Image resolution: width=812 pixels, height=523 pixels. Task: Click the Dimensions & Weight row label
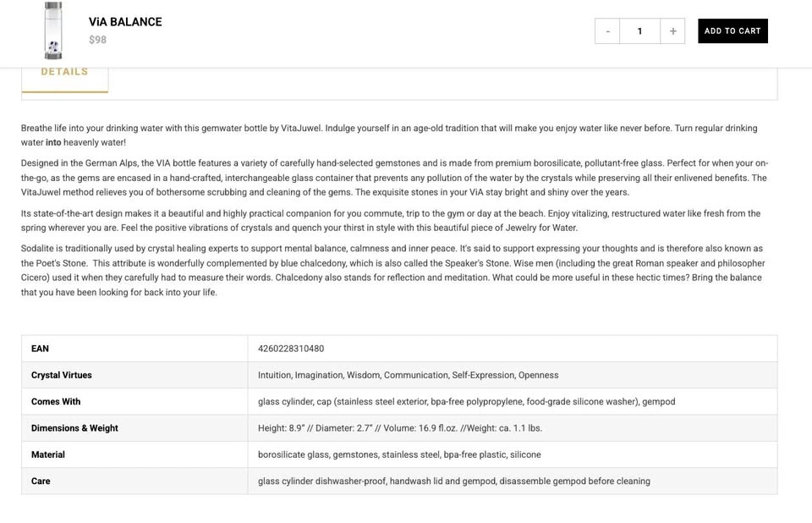click(74, 428)
